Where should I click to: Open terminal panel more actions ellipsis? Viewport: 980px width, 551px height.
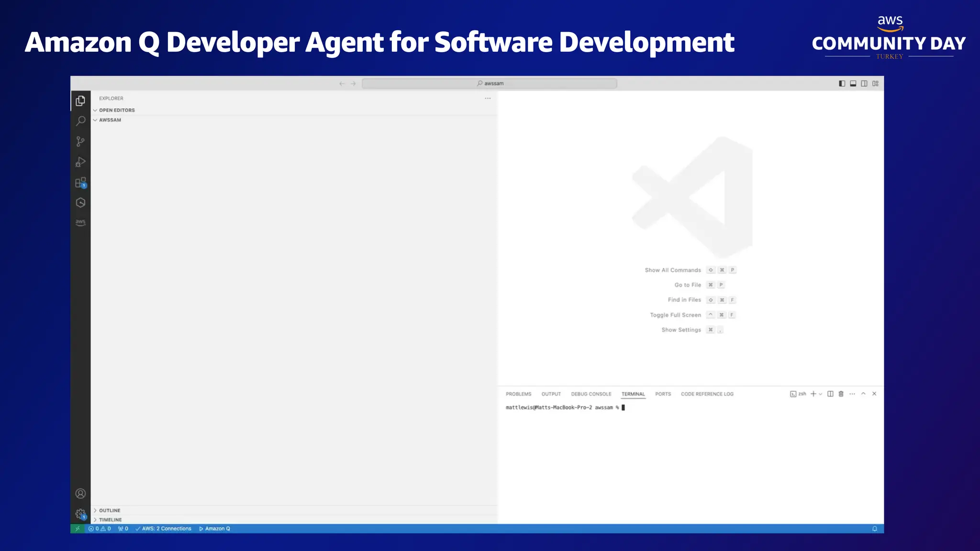pyautogui.click(x=852, y=394)
